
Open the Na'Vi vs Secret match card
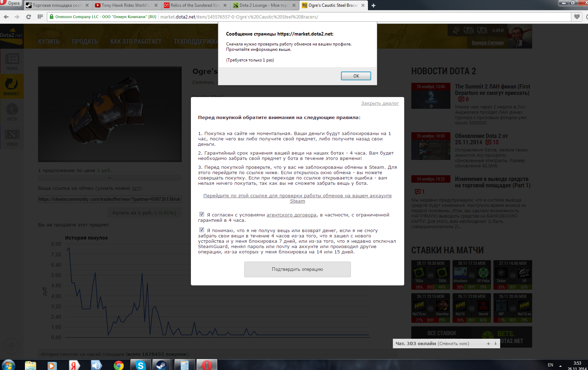tap(472, 308)
